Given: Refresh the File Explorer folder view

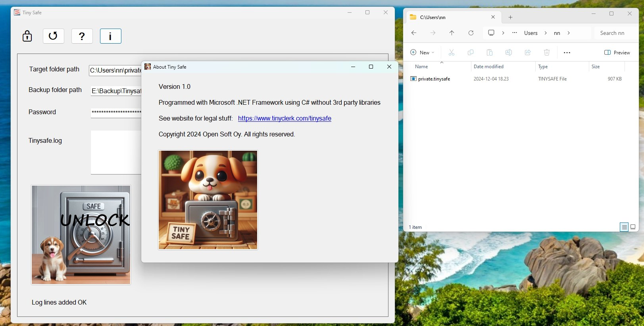Looking at the screenshot, I should (x=471, y=33).
